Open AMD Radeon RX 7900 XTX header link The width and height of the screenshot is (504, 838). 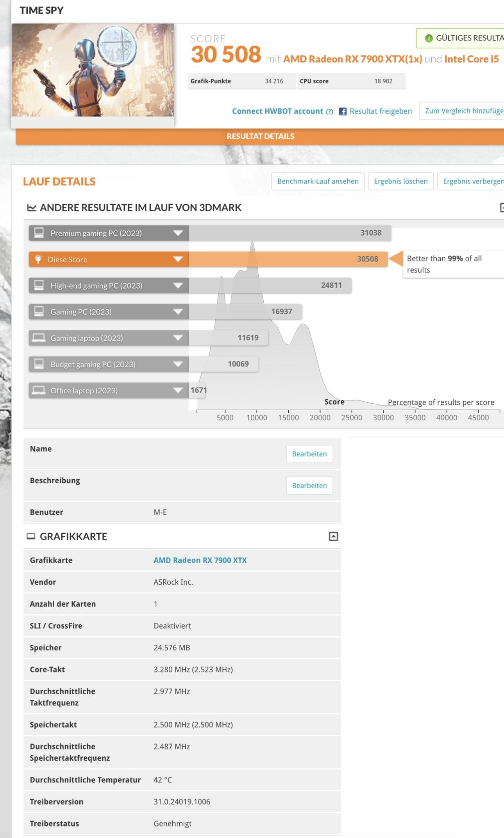click(352, 59)
